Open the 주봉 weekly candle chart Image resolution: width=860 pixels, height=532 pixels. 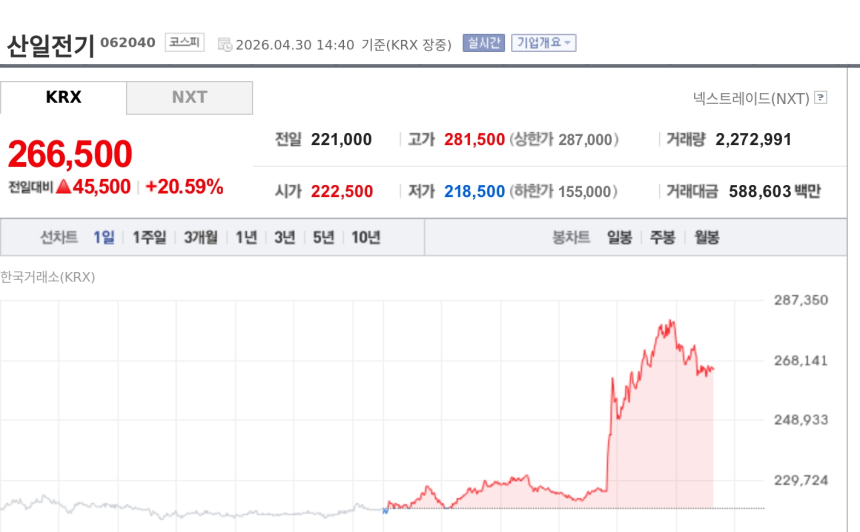point(663,237)
